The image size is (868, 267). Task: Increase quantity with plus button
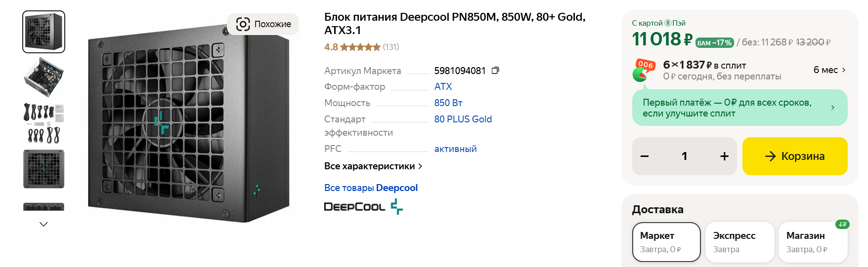tap(724, 156)
